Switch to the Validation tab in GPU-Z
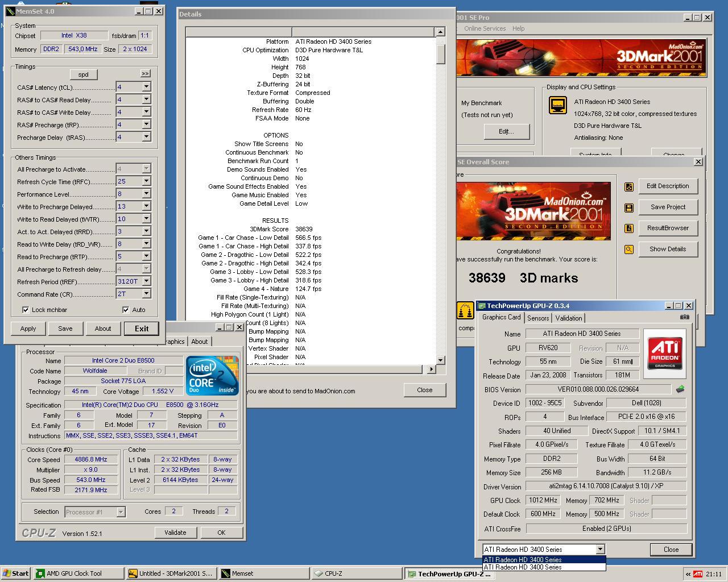This screenshot has height=582, width=728. [569, 318]
